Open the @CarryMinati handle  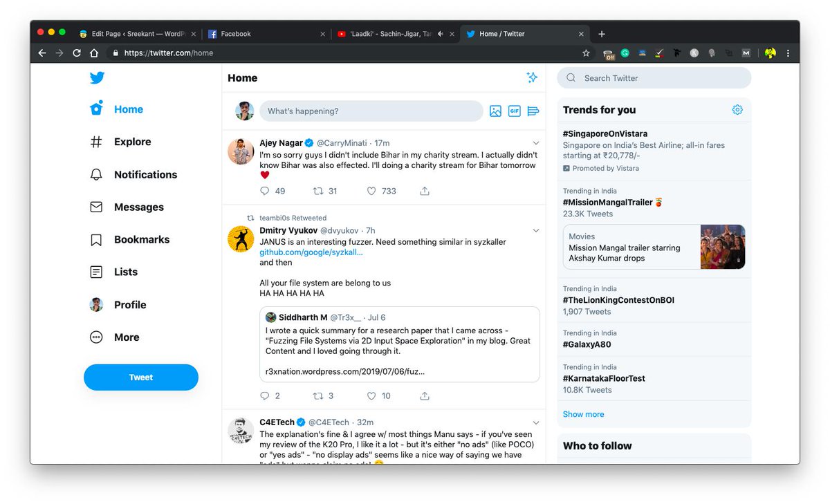pos(342,143)
